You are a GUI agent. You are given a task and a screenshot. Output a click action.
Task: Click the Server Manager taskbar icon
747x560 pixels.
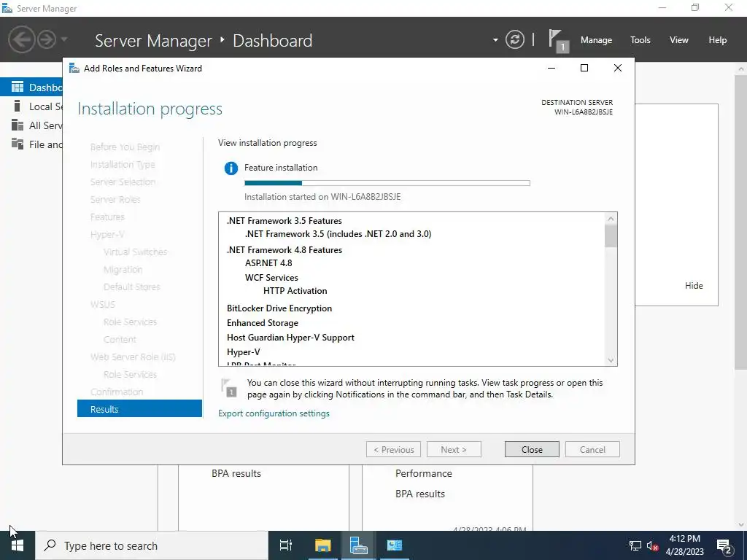(x=358, y=545)
